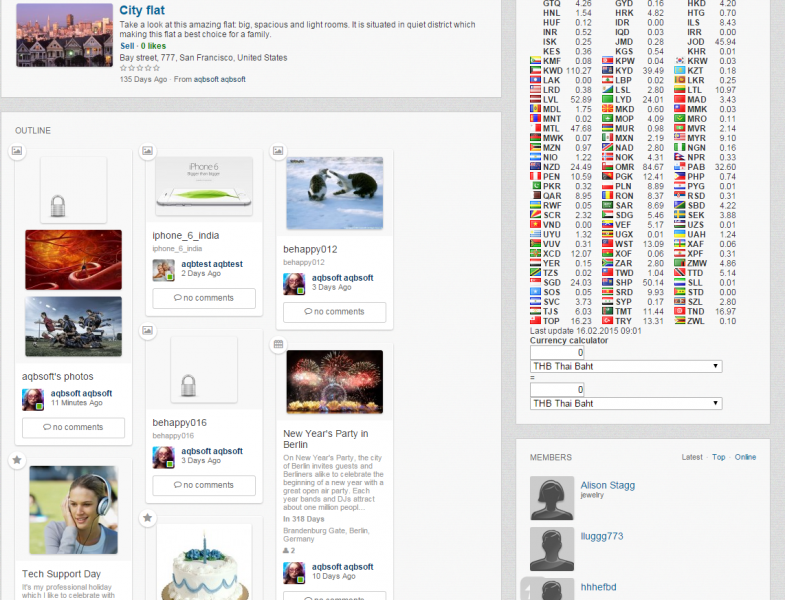The image size is (785, 600).
Task: Open the birthday cake image
Action: [204, 562]
